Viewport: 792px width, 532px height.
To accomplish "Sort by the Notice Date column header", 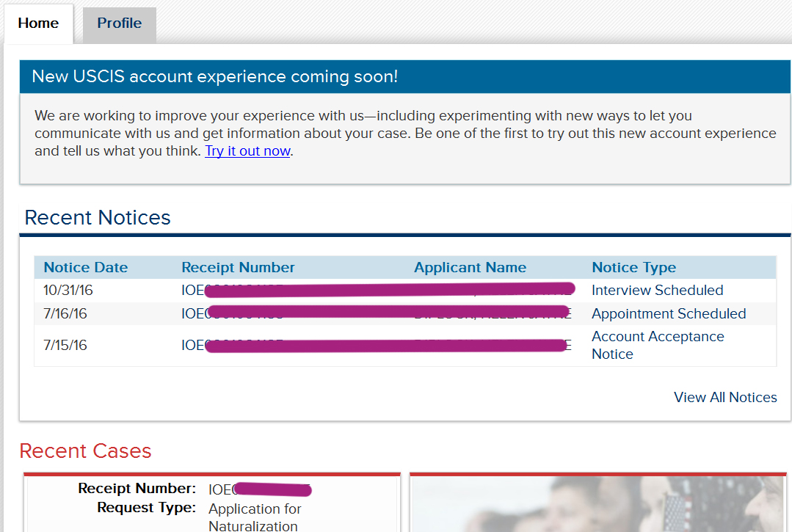I will click(x=85, y=267).
